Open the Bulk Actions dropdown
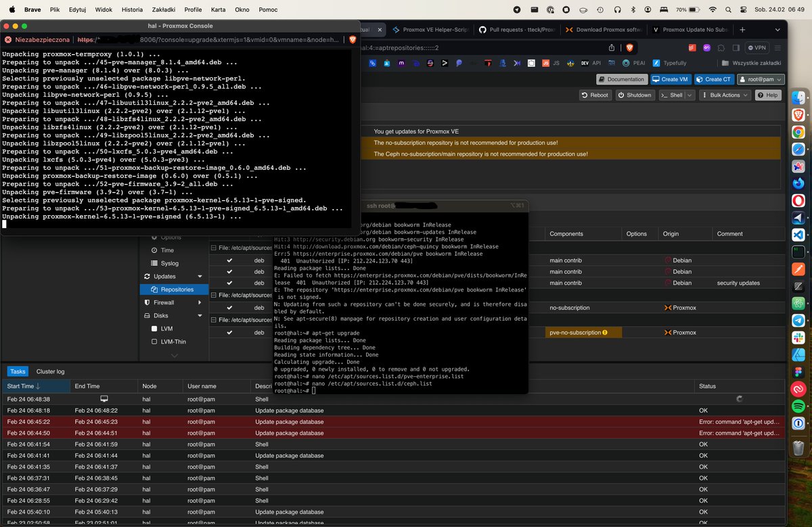812x527 pixels. tap(724, 95)
